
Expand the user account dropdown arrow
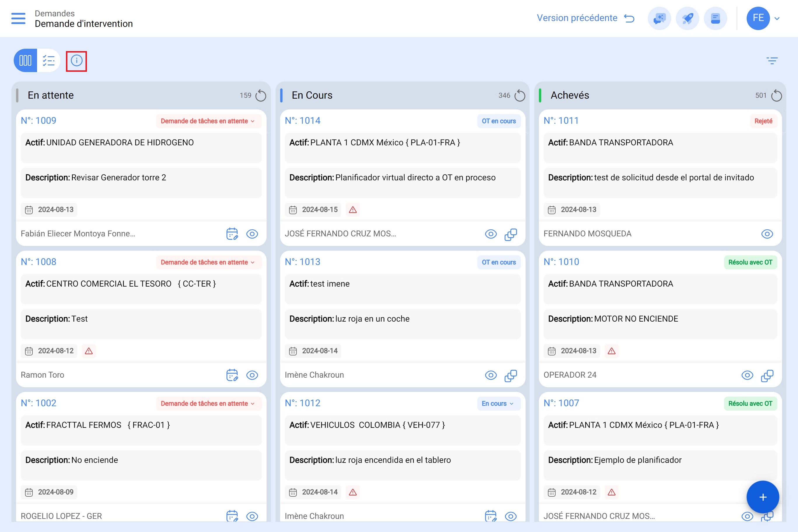point(777,19)
